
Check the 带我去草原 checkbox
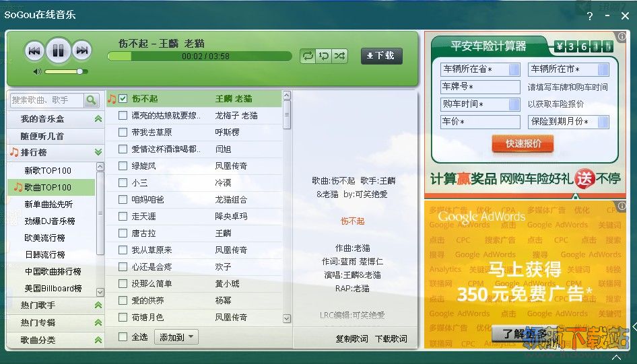click(123, 133)
